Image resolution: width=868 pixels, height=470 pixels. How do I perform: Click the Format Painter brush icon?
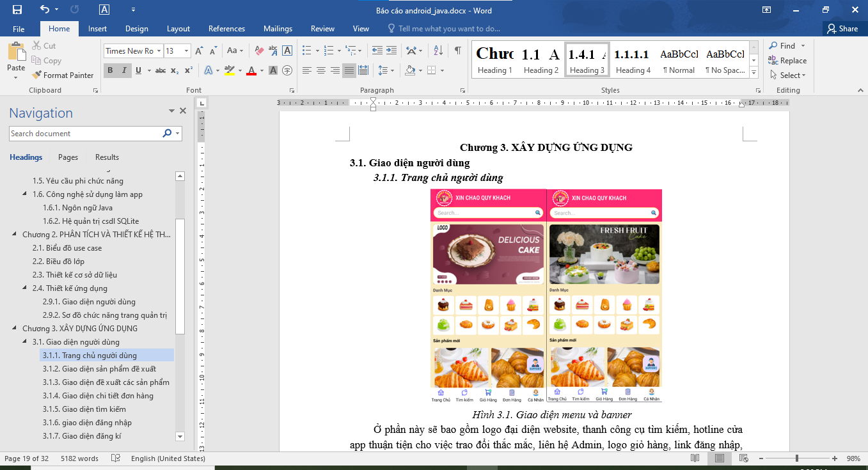click(x=36, y=75)
